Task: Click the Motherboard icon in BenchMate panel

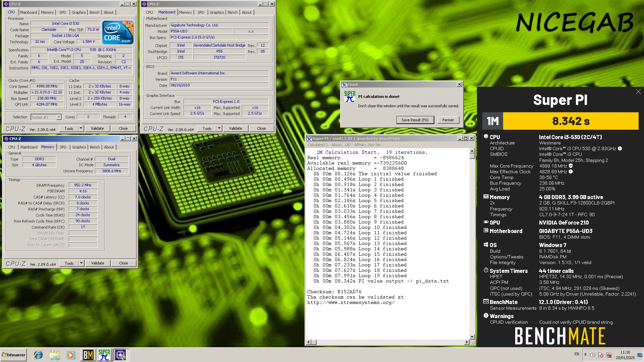Action: point(486,231)
